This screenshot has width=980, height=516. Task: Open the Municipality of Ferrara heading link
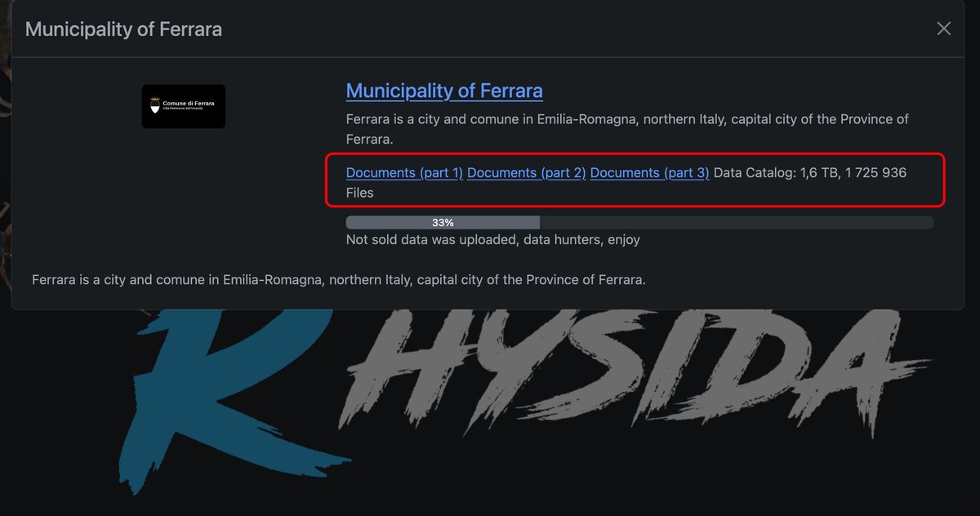point(444,91)
